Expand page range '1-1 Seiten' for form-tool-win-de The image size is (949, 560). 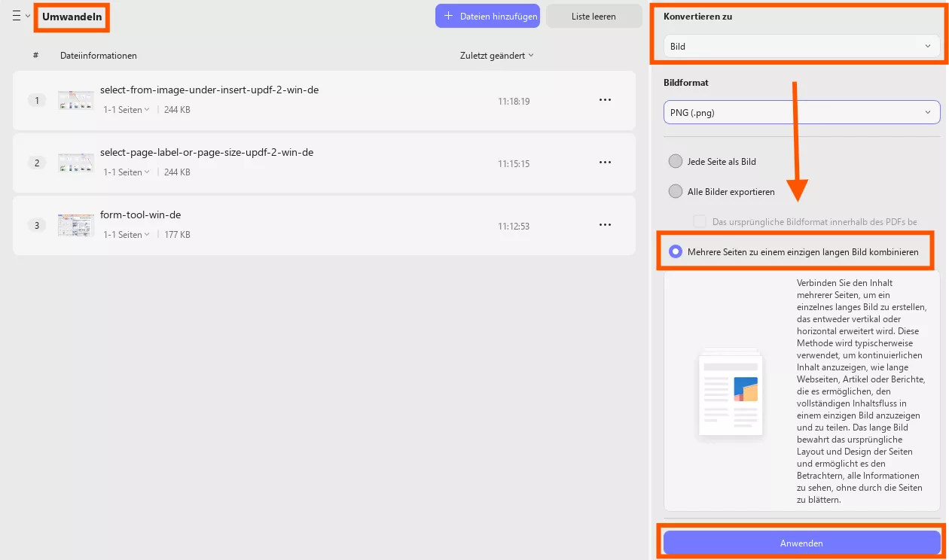[126, 235]
